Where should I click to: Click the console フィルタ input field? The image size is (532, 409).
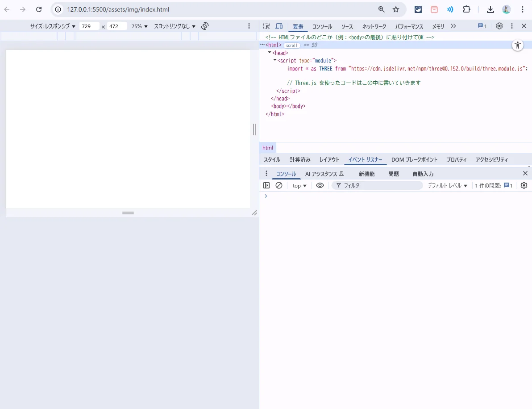pos(379,186)
